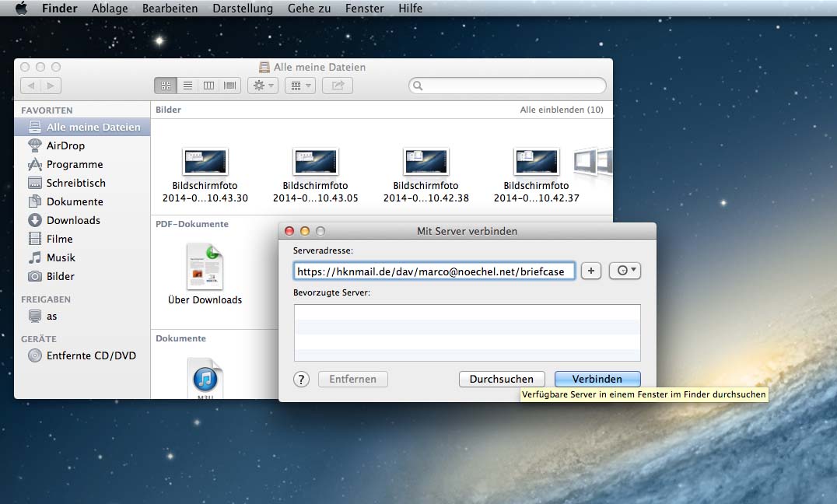
Task: Select Cover Flow view button
Action: point(230,86)
